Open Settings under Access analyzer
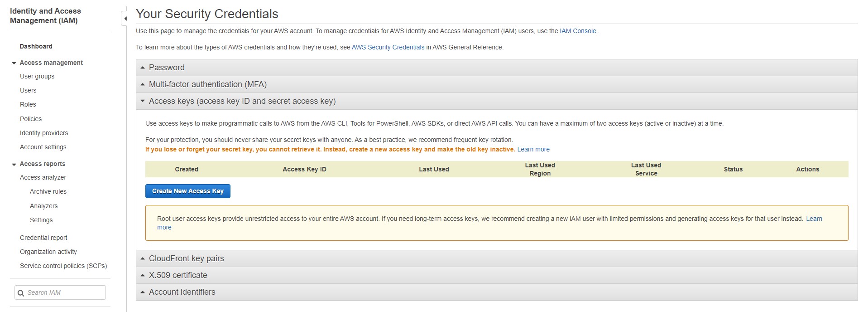Viewport: 868px width, 312px height. [x=41, y=220]
